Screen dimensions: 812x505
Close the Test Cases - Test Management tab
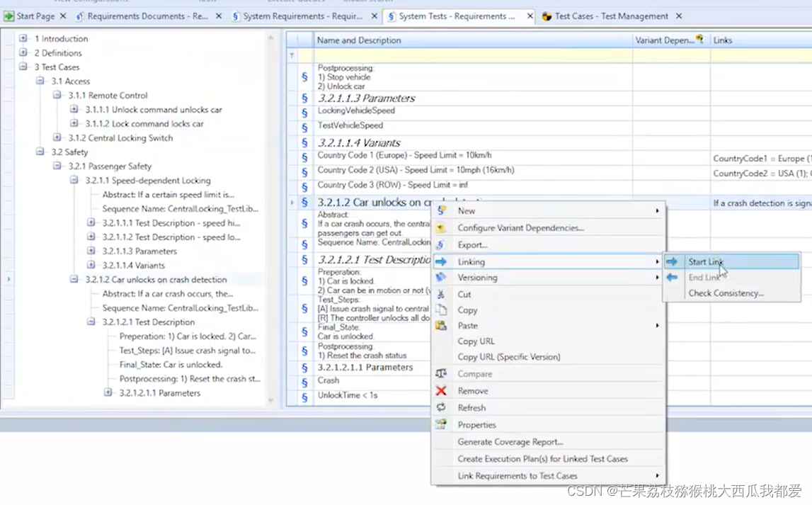coord(678,16)
